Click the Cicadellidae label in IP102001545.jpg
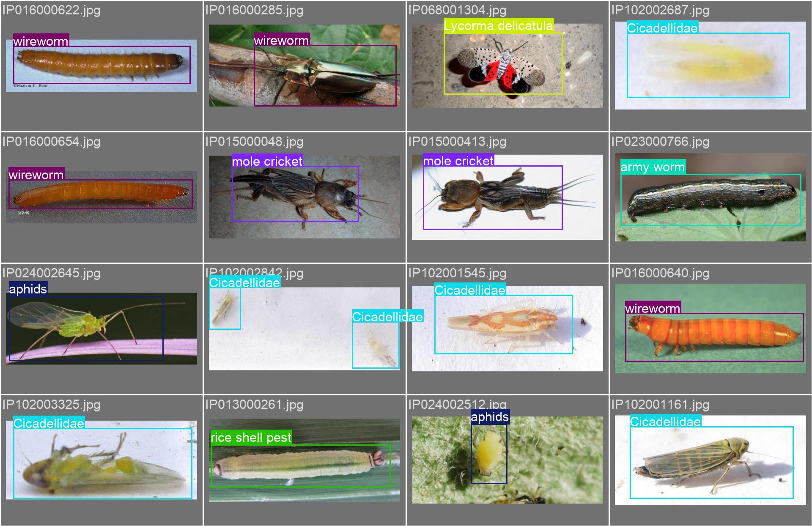The image size is (812, 526). click(470, 290)
